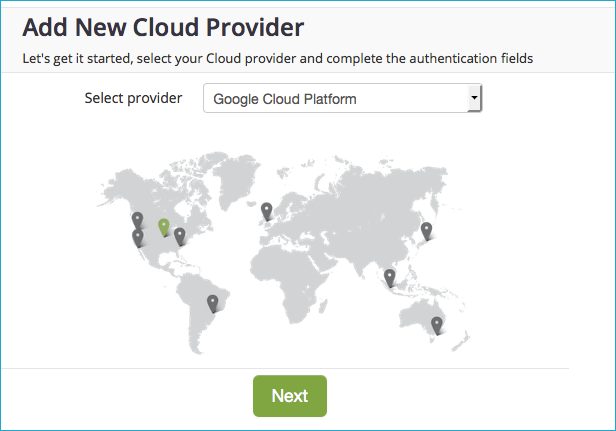
Task: Select the map pin in southeastern Australia
Action: pyautogui.click(x=436, y=325)
